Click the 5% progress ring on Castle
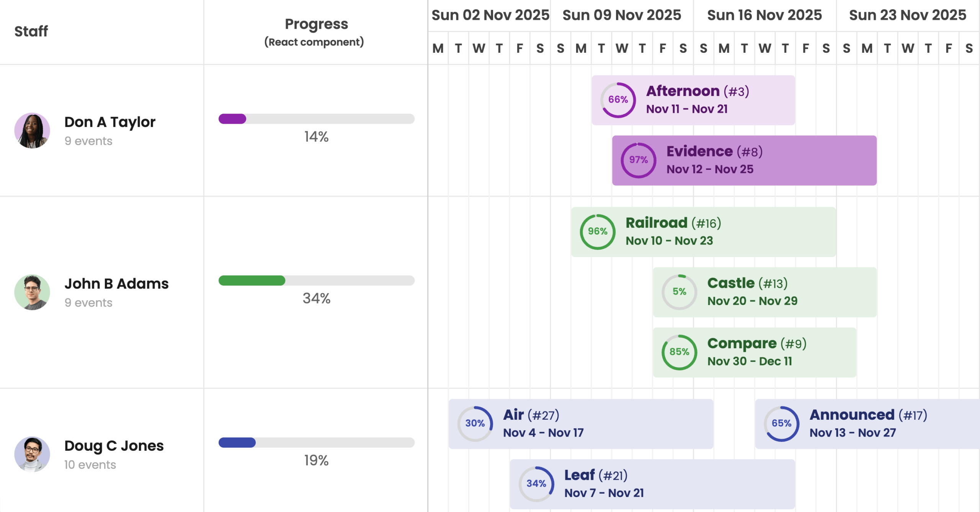Screen dimensions: 980x512 679,292
